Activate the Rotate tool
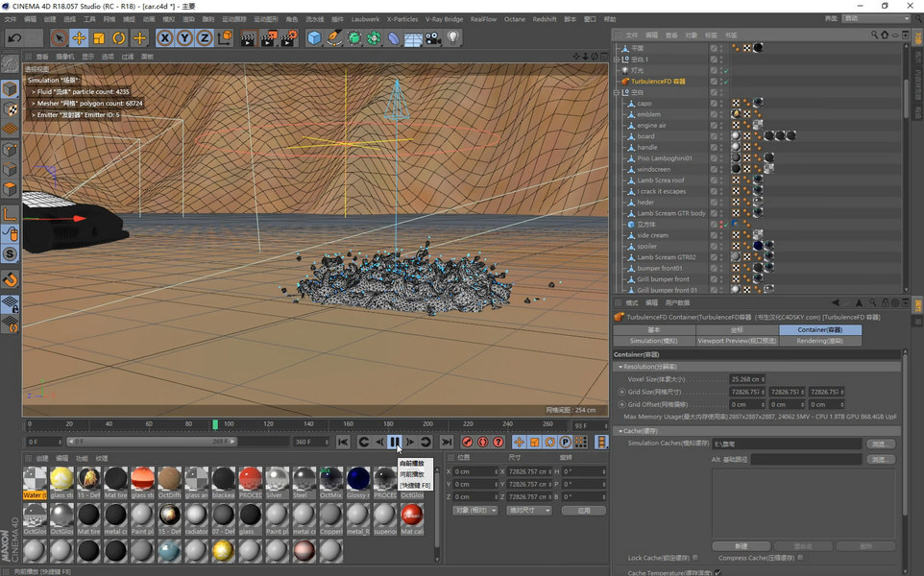The width and height of the screenshot is (924, 576). pyautogui.click(x=118, y=38)
